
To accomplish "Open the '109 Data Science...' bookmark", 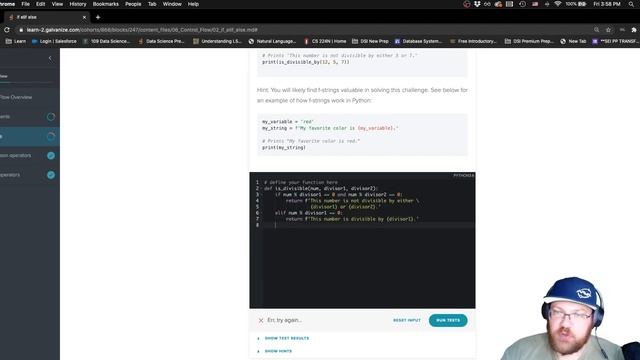I will pos(106,41).
